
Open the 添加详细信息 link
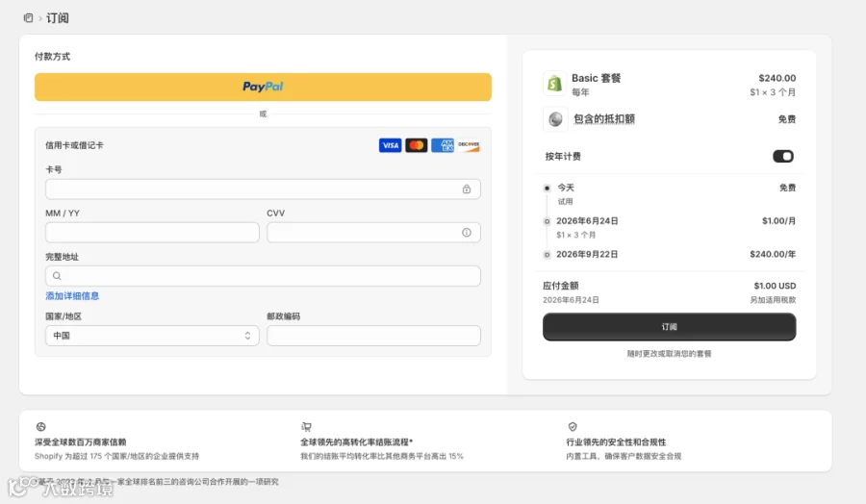coord(72,296)
